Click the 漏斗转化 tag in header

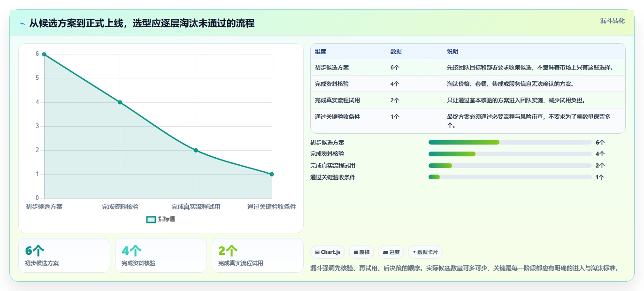coord(613,21)
